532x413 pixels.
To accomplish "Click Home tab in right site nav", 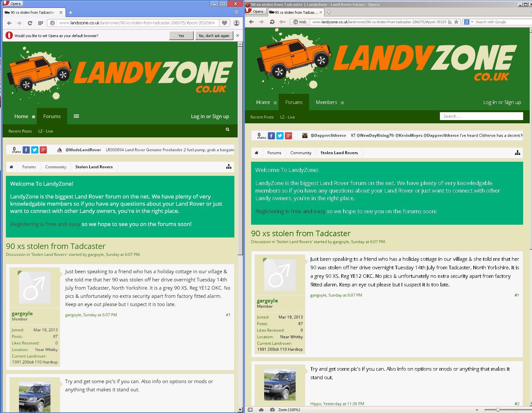I will point(263,102).
